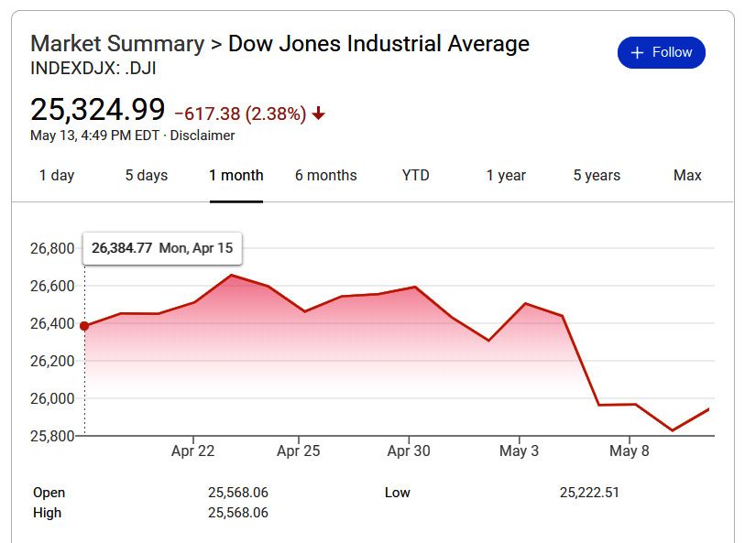This screenshot has height=543, width=756.
Task: Open the 1 year chart range
Action: click(x=506, y=176)
